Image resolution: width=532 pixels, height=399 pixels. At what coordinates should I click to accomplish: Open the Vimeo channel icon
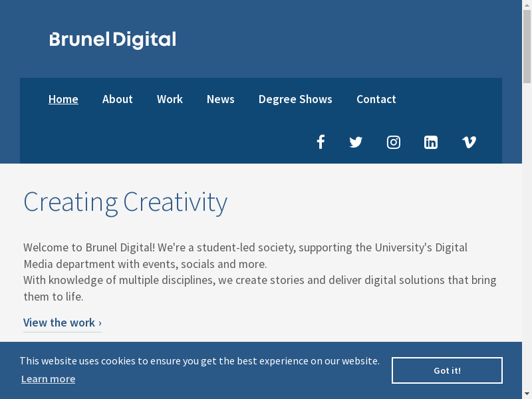(x=469, y=142)
